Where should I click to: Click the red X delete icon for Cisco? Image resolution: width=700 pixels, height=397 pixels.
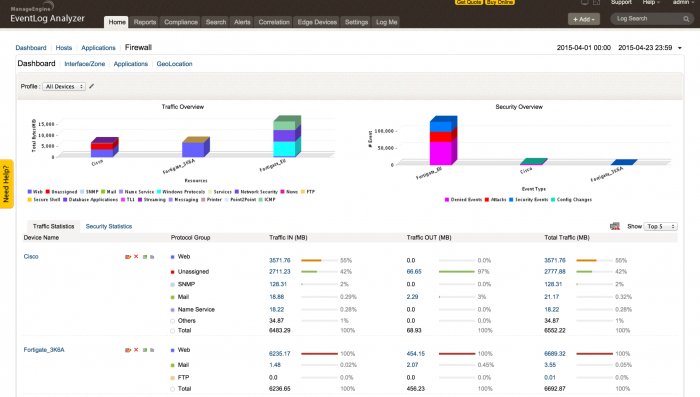click(x=136, y=256)
